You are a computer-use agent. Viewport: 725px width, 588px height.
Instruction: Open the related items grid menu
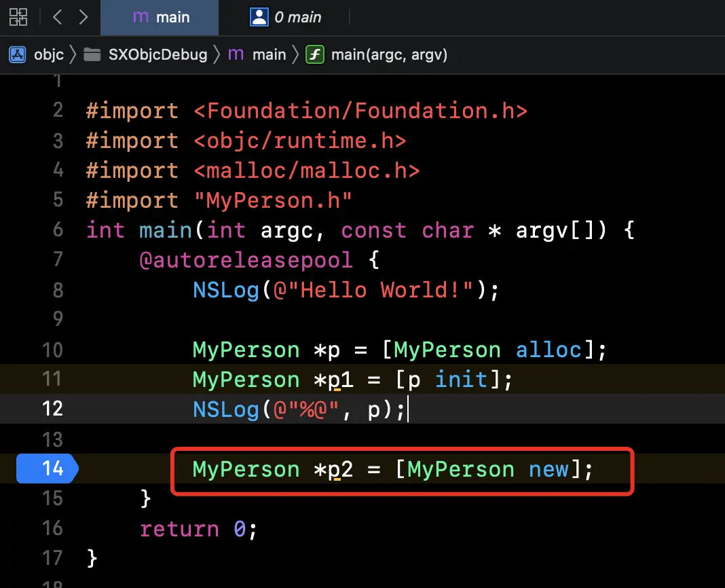click(x=18, y=17)
